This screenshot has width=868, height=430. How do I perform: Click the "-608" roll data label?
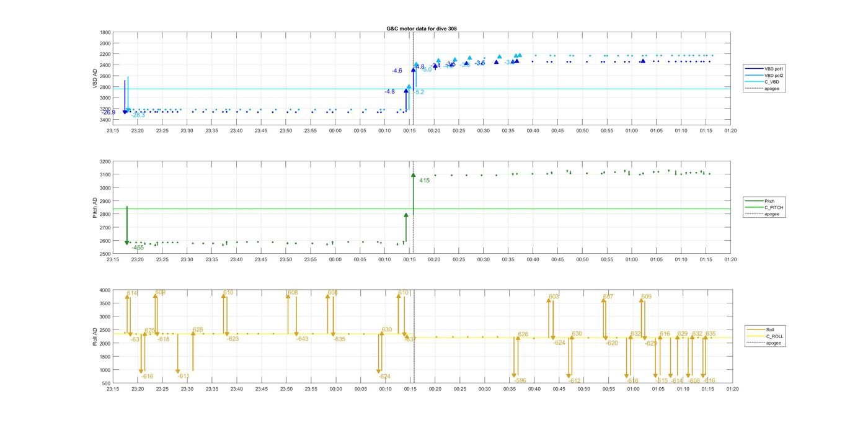(694, 381)
